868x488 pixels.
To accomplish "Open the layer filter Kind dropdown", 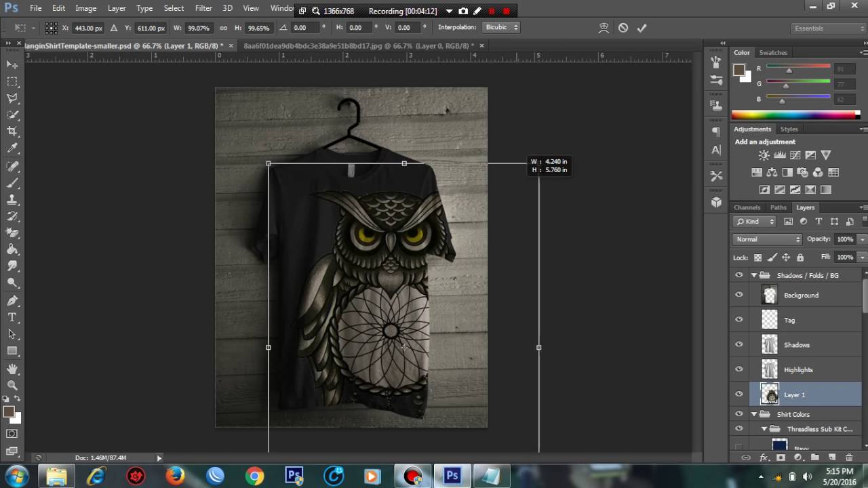I will 755,222.
